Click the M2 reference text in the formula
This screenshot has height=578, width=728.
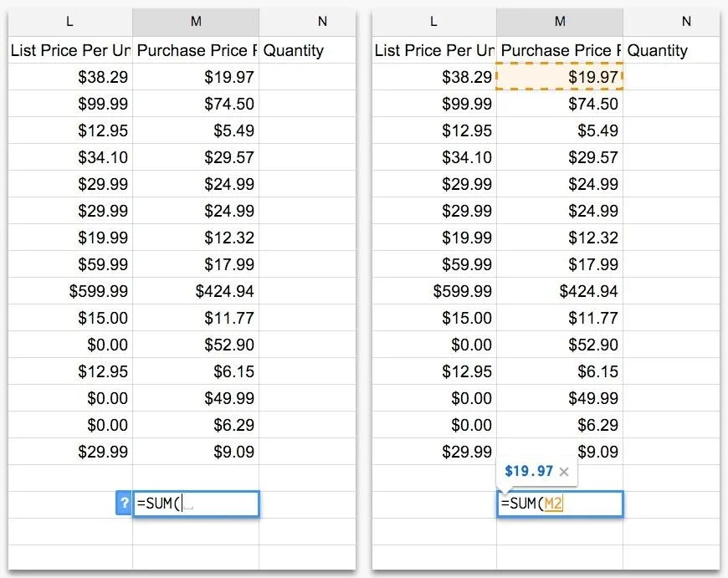point(553,504)
